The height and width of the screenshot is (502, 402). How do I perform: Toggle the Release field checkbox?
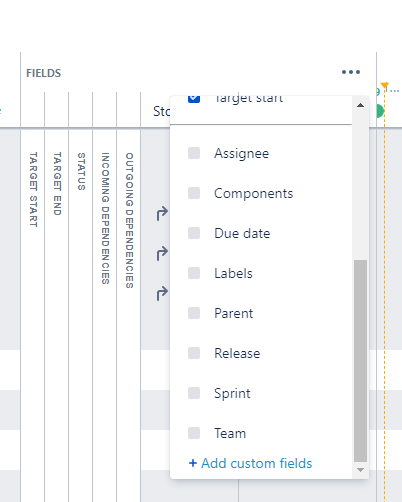pyautogui.click(x=194, y=353)
